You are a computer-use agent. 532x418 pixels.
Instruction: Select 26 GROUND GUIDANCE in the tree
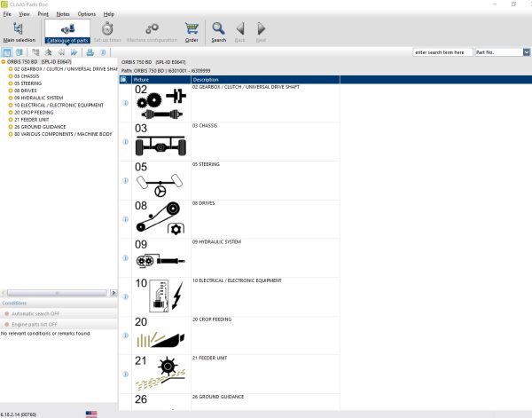[40, 127]
